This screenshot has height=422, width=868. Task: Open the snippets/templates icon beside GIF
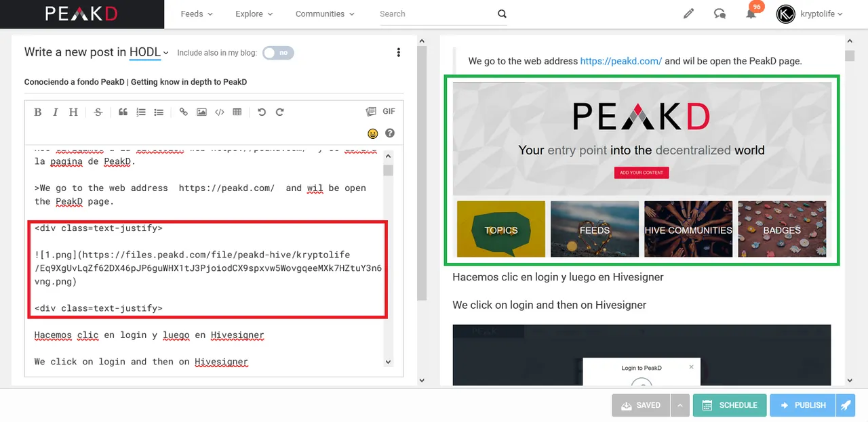point(370,112)
